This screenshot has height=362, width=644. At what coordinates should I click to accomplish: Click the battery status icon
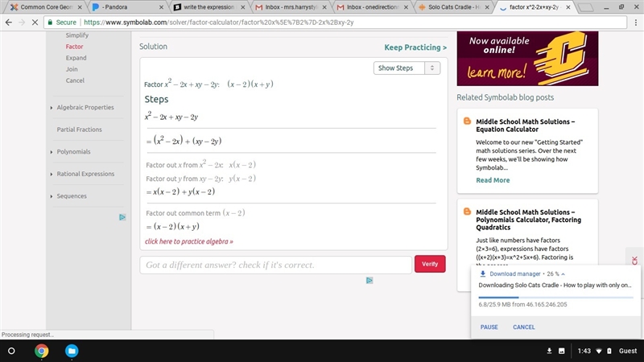[x=609, y=351]
